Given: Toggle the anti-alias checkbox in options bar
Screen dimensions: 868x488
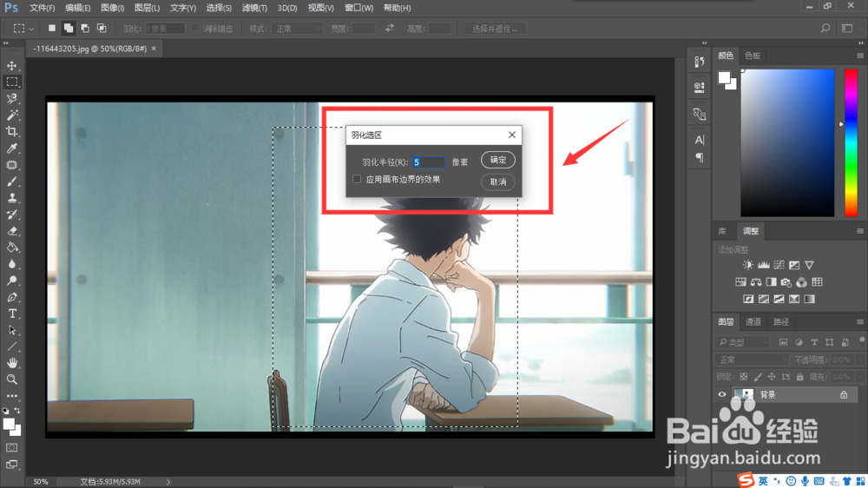Looking at the screenshot, I should click(x=194, y=29).
